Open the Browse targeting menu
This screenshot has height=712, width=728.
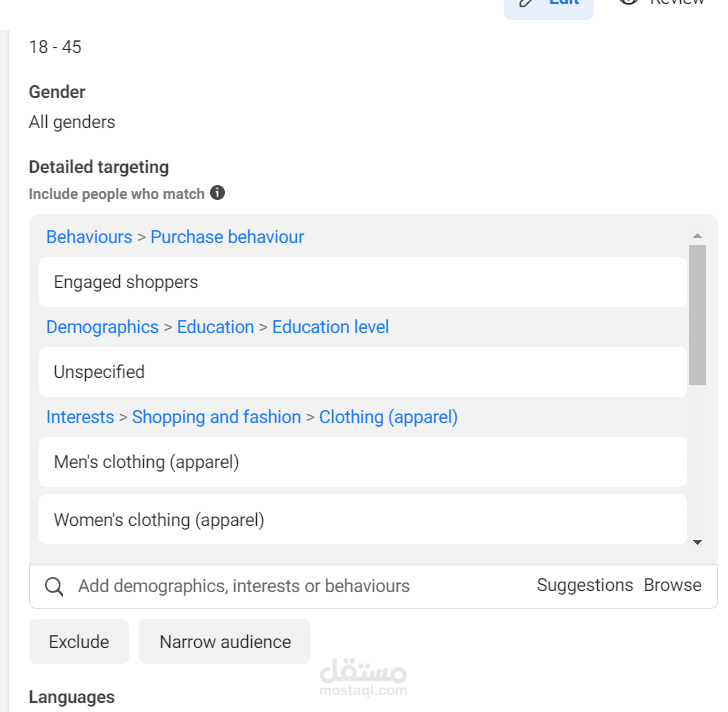tap(672, 585)
